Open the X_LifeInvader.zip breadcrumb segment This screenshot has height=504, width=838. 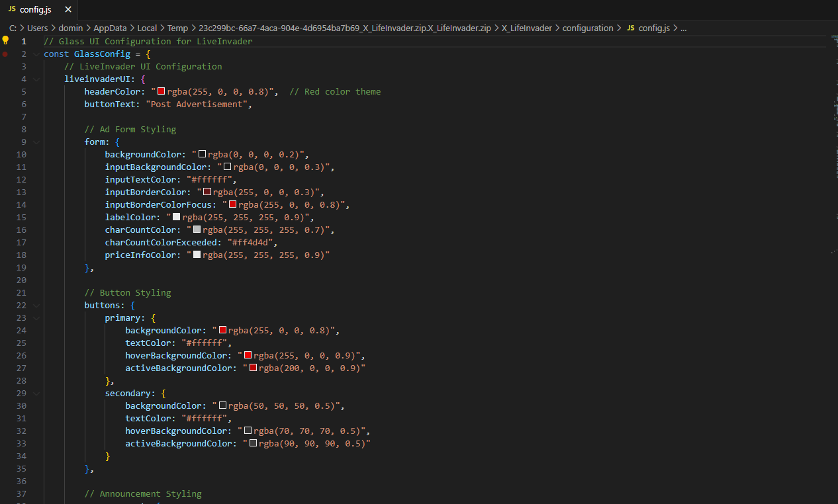pos(345,28)
